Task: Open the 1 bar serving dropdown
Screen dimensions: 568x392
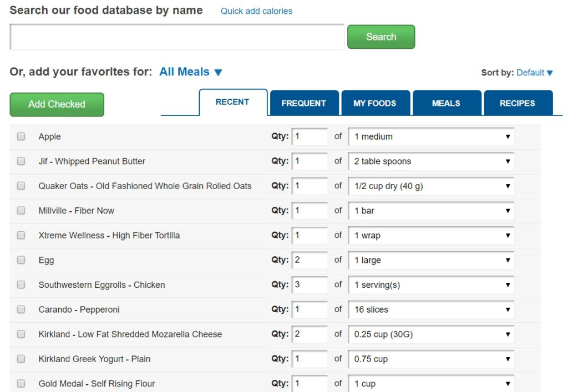Action: click(431, 211)
